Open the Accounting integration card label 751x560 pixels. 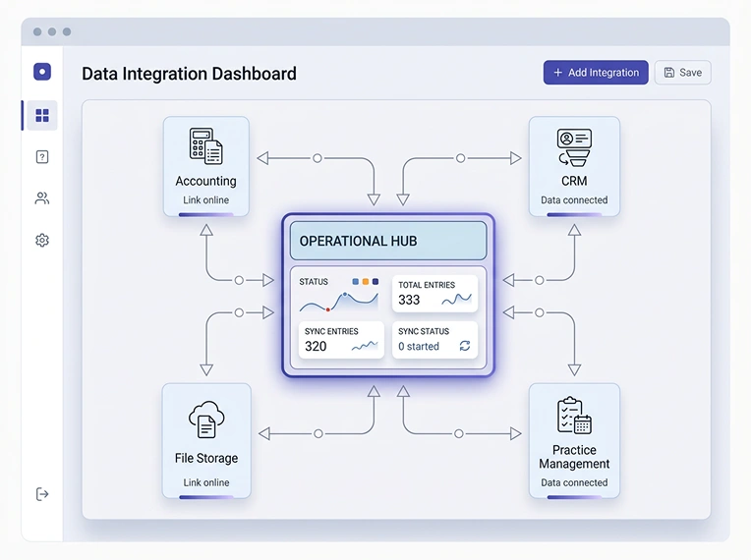point(206,181)
